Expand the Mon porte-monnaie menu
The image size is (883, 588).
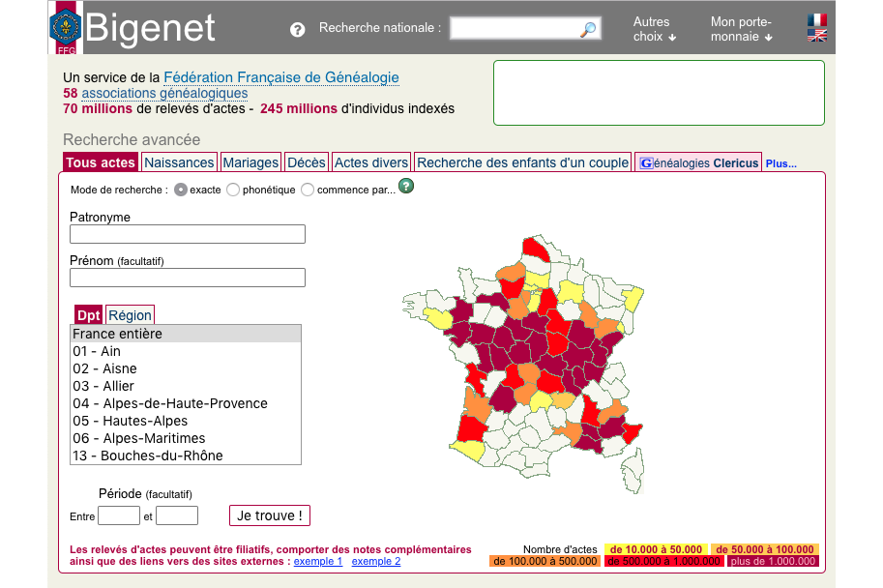(x=741, y=29)
